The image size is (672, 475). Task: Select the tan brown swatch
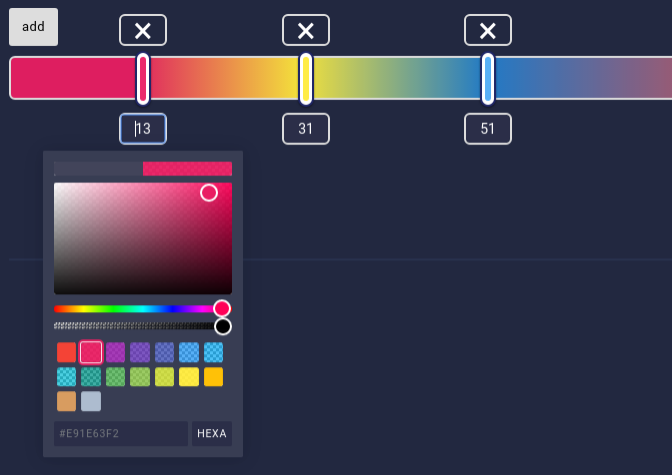click(66, 401)
